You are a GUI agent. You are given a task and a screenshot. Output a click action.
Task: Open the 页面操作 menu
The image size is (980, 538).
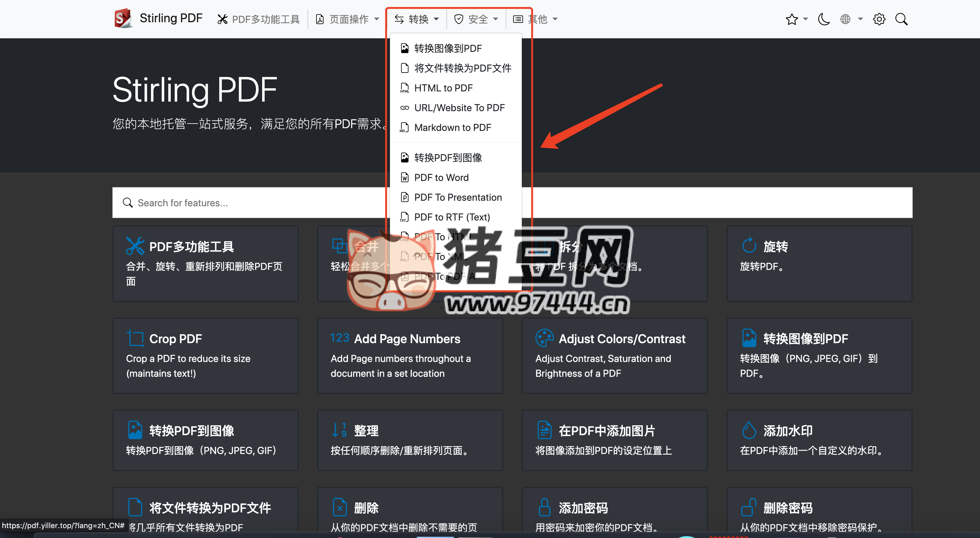click(348, 19)
